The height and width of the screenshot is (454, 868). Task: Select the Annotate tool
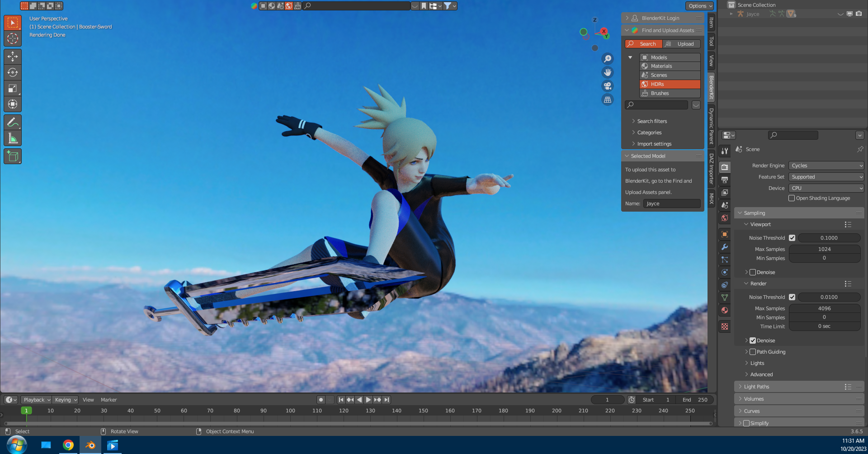(13, 122)
